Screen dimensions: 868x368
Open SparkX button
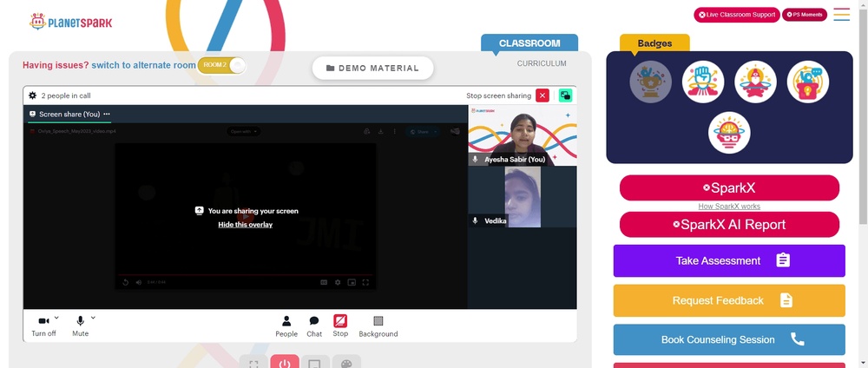(729, 188)
